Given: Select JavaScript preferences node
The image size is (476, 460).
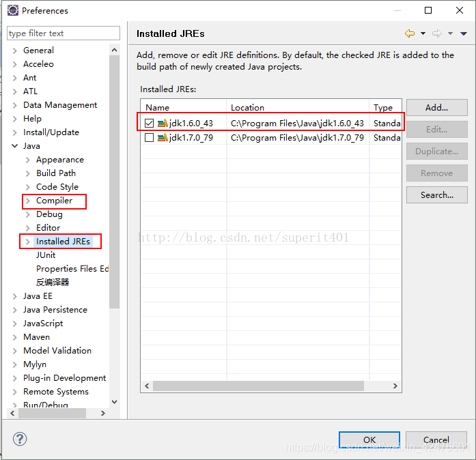Looking at the screenshot, I should (x=43, y=324).
